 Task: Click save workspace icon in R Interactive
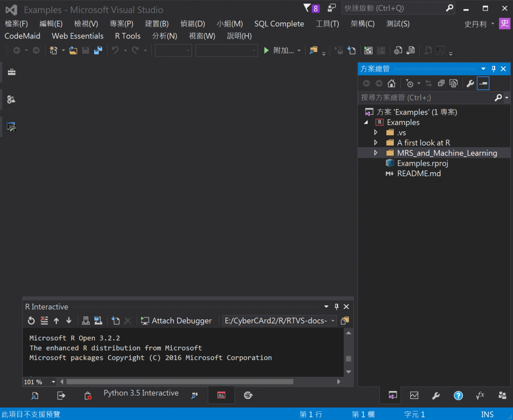click(98, 321)
